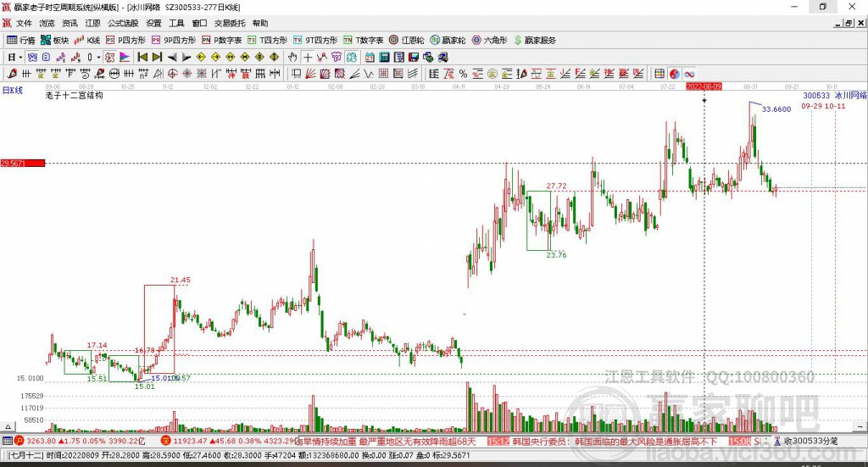
Task: Open the 板块 sector view
Action: (x=55, y=40)
